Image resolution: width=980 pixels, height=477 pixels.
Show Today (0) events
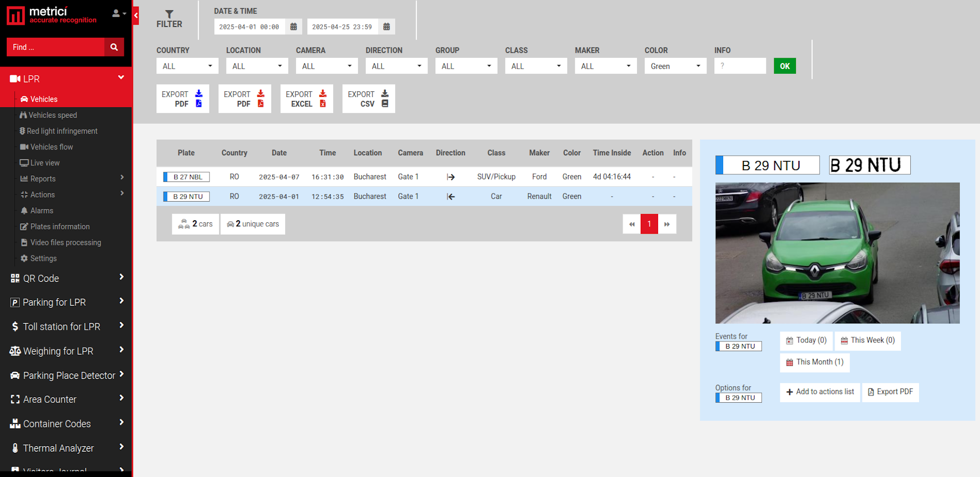[x=806, y=340]
